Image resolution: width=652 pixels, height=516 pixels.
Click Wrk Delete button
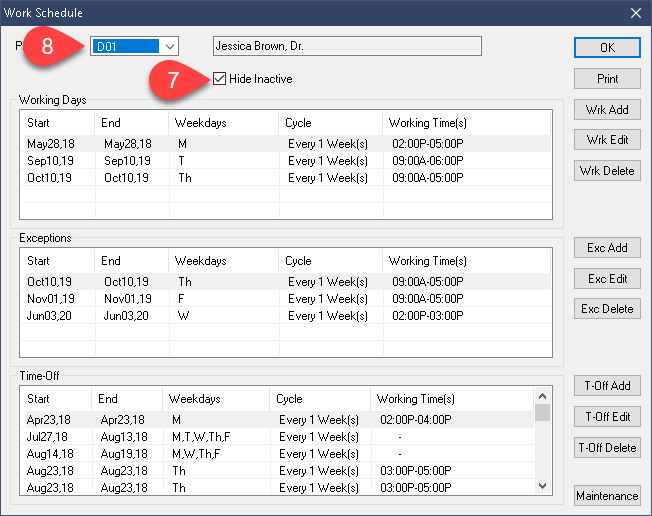point(607,171)
